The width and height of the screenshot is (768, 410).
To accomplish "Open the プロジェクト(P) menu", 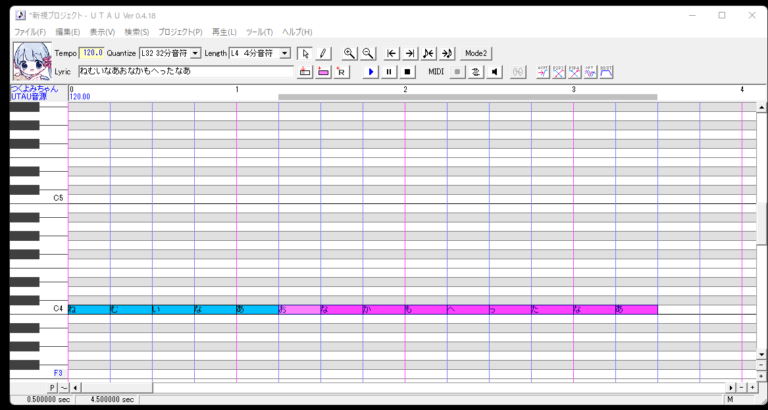I will [180, 32].
